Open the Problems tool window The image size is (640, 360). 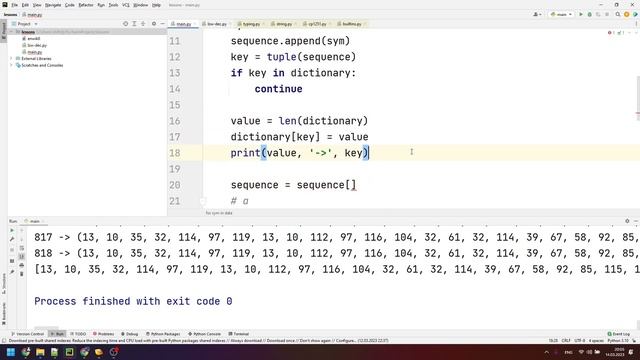pos(104,334)
